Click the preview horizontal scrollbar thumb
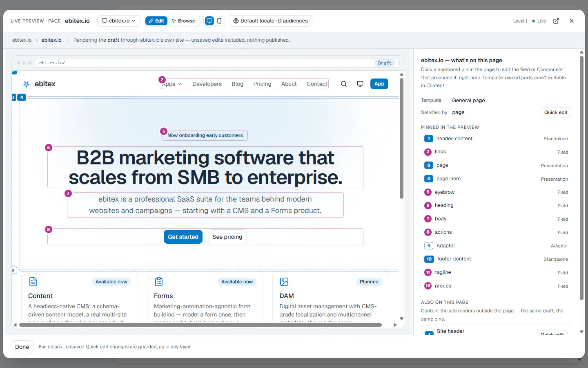 coord(200,325)
